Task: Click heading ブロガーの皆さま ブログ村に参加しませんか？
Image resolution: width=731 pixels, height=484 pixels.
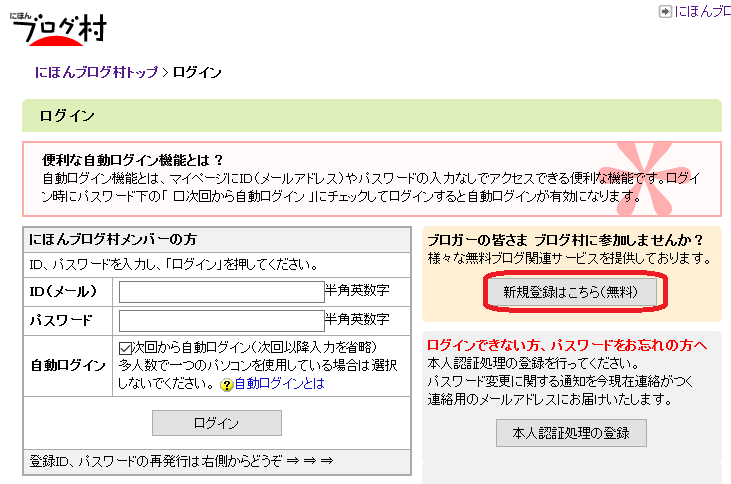Action: click(x=565, y=240)
